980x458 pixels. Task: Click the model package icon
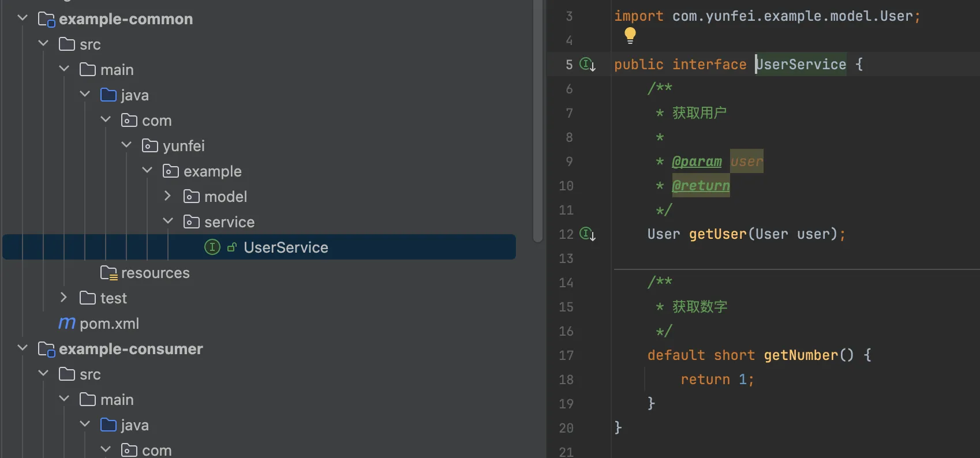click(192, 197)
